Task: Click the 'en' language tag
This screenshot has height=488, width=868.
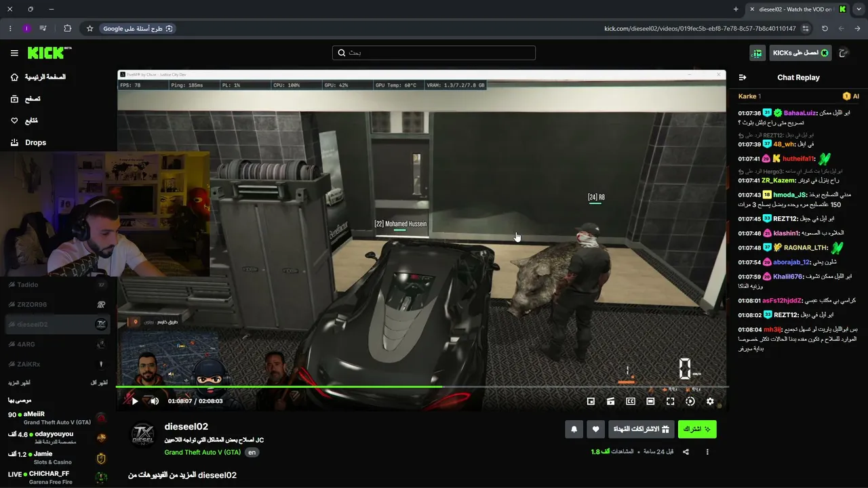Action: coord(252,452)
